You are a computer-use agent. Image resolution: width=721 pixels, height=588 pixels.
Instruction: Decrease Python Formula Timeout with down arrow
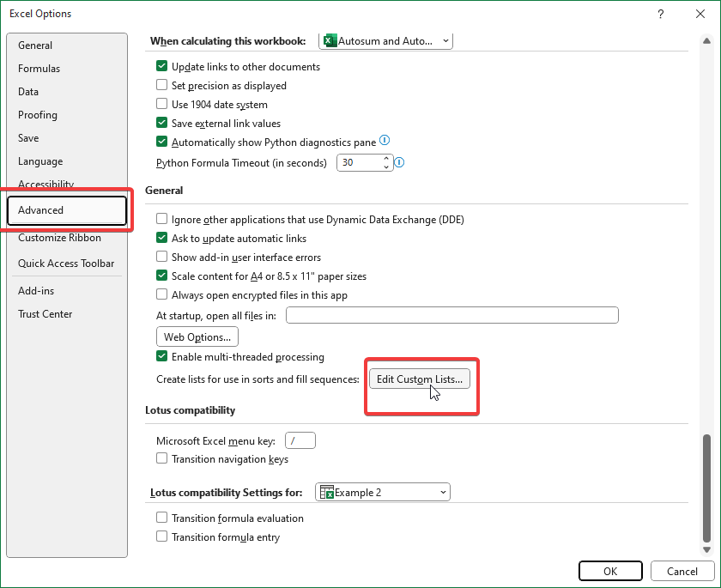pyautogui.click(x=386, y=167)
